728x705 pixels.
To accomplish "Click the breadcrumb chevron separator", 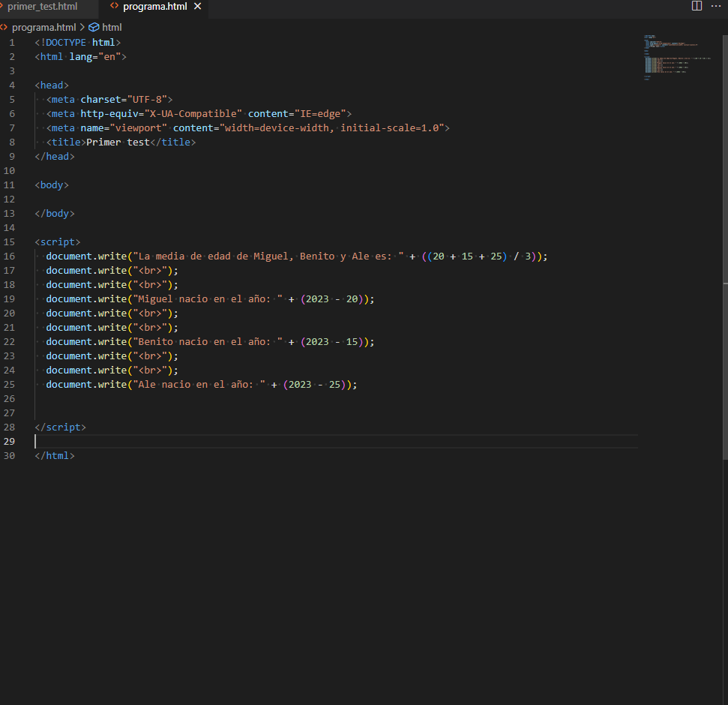I will click(x=82, y=27).
